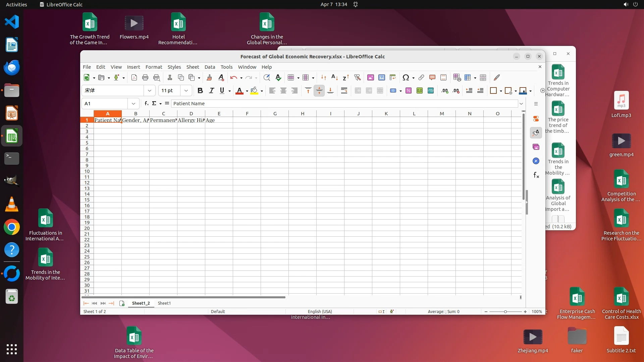The image size is (644, 362).
Task: Open the Spelling check tool
Action: pyautogui.click(x=278, y=78)
